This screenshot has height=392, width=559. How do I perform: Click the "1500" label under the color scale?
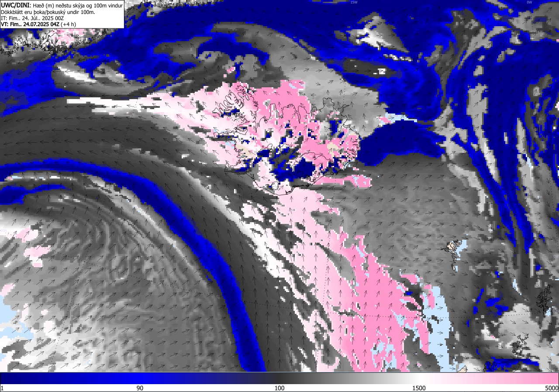coord(419,388)
